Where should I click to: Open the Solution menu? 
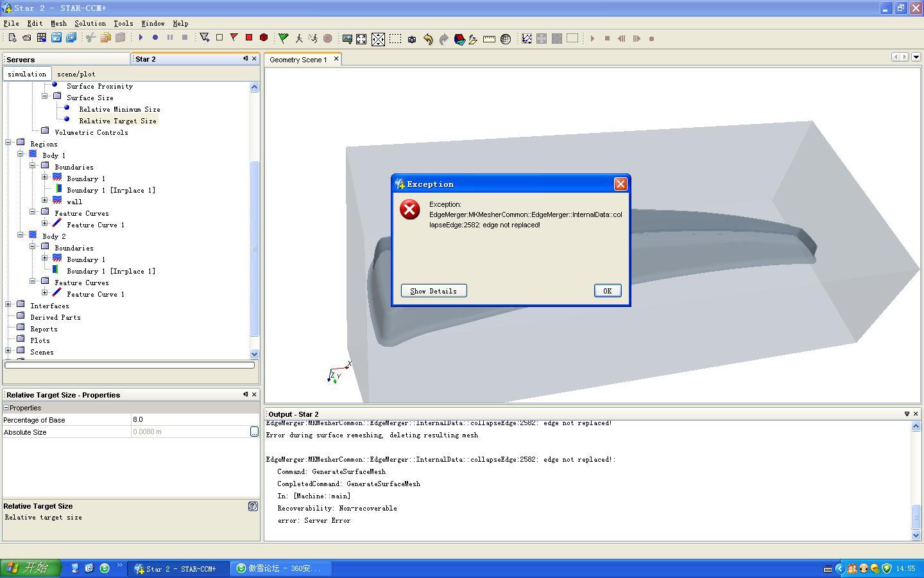point(90,23)
